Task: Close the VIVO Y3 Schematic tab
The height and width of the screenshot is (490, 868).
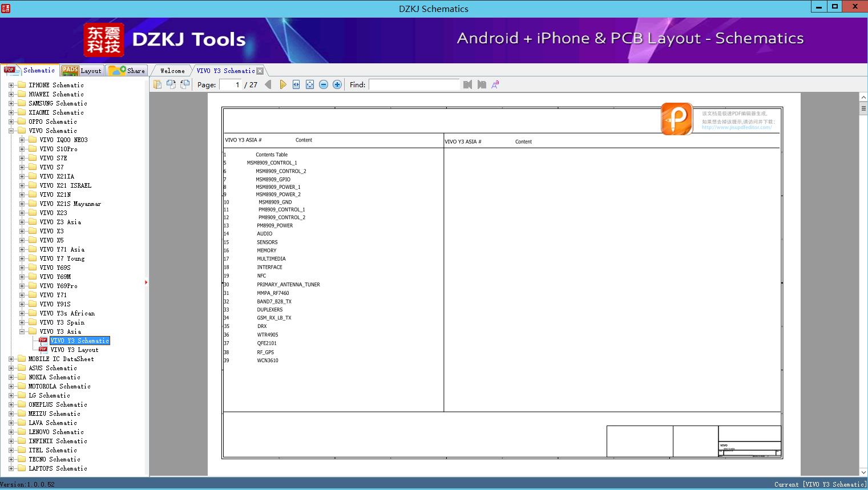Action: (x=260, y=71)
